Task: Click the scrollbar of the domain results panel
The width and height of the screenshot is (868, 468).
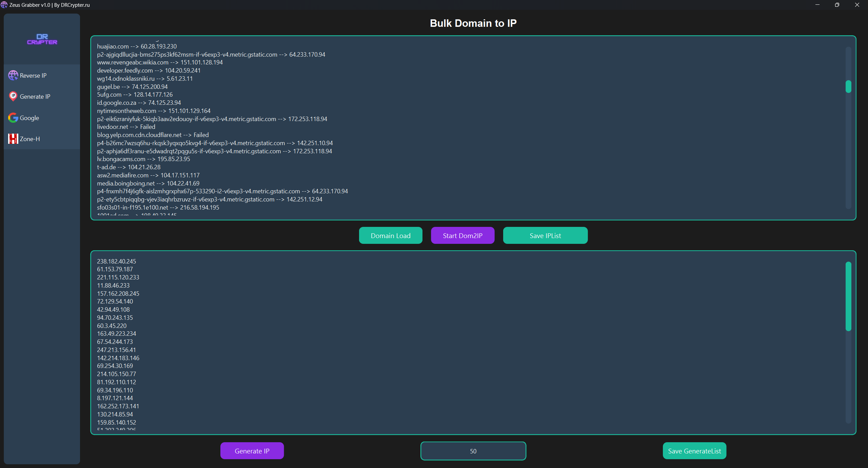Action: 848,87
